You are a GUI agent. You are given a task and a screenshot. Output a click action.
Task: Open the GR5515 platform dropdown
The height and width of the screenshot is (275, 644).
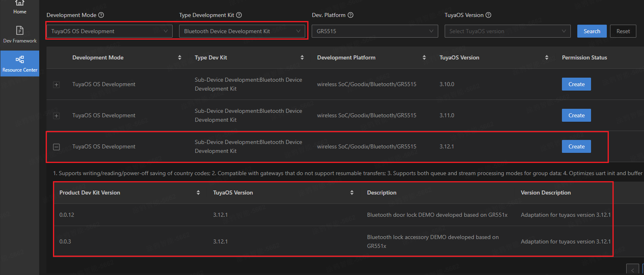click(375, 31)
